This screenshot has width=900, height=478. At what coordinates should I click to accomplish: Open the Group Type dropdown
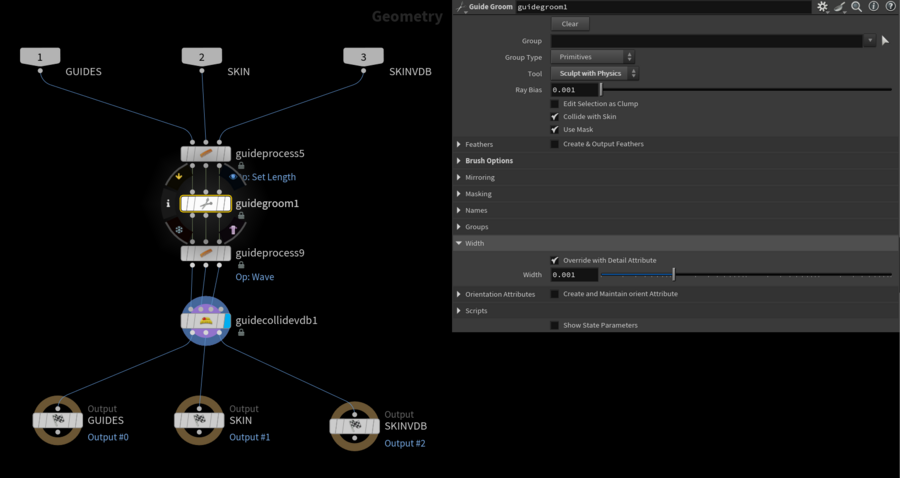(591, 58)
